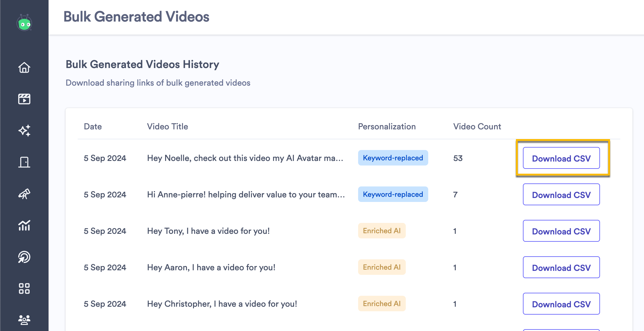This screenshot has height=331, width=644.
Task: Click the Date column header
Action: [x=93, y=126]
